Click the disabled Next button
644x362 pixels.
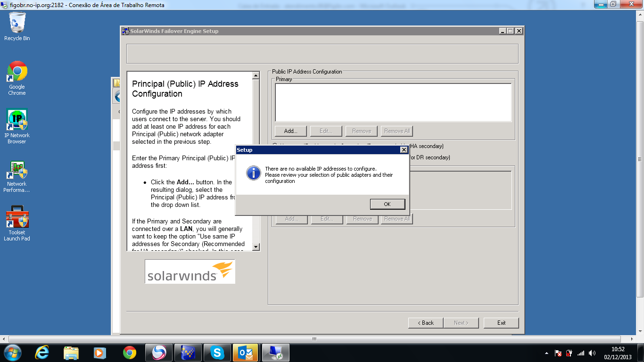coord(461,323)
